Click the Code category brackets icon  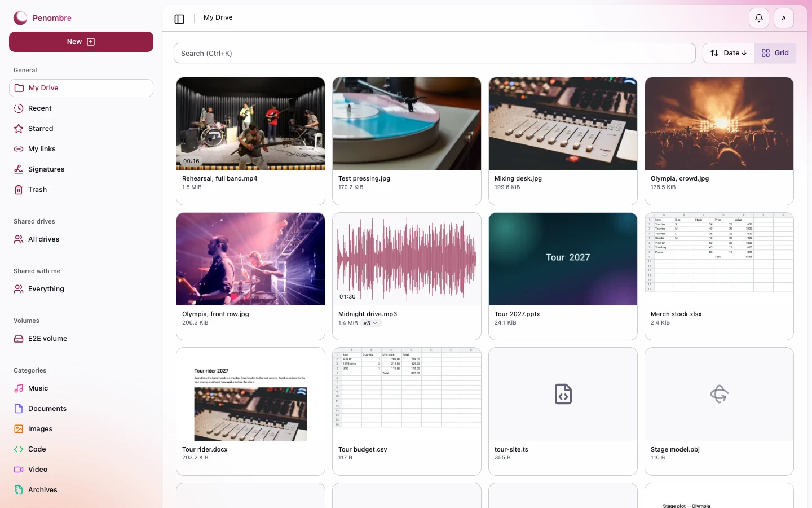click(x=19, y=449)
